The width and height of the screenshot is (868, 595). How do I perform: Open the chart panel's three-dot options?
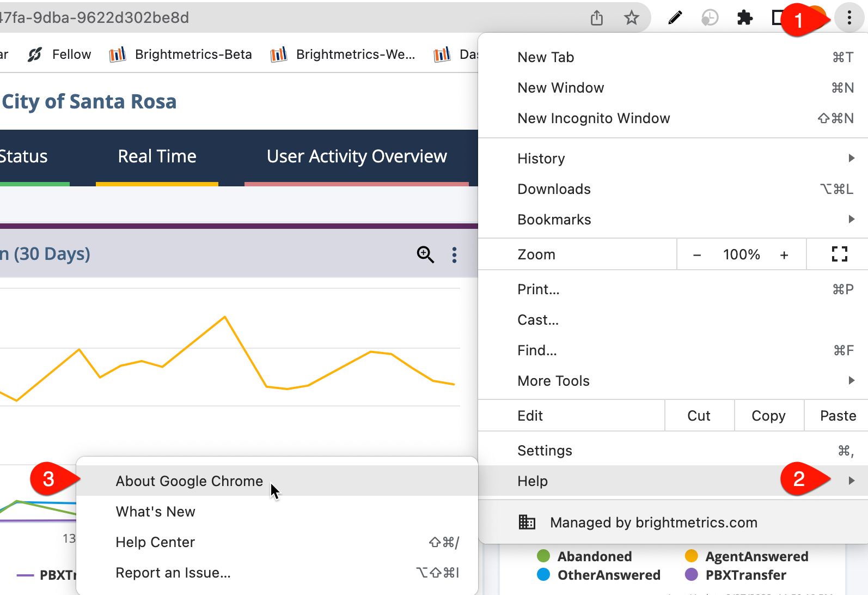click(454, 254)
